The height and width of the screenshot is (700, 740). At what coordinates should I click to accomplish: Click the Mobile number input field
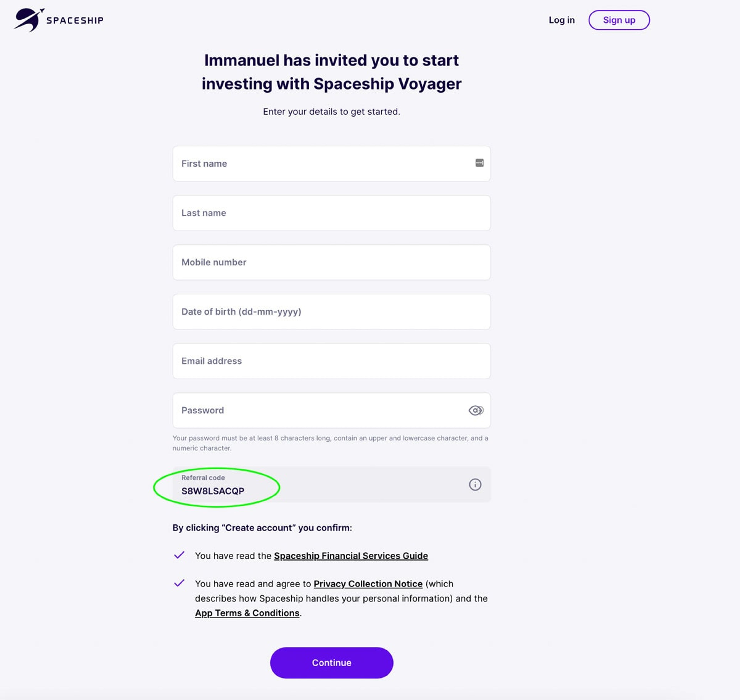(331, 262)
